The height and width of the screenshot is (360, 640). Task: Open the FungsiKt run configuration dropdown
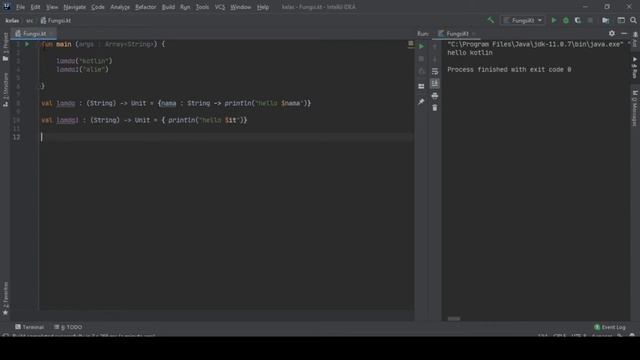pos(523,20)
